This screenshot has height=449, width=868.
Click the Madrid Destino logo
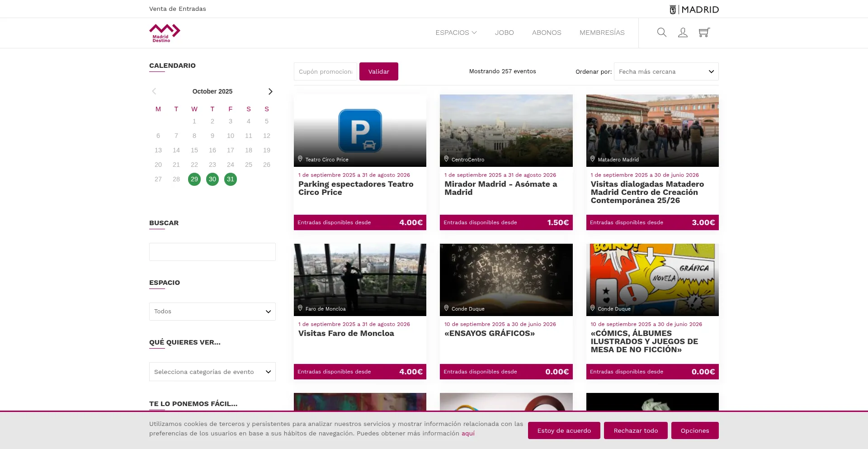[165, 33]
